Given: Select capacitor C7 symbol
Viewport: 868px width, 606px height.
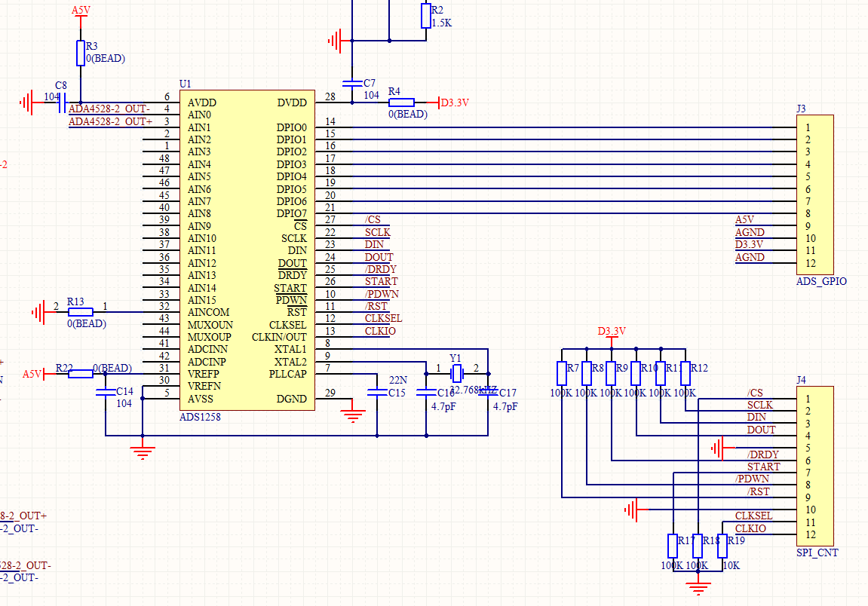Looking at the screenshot, I should click(x=352, y=84).
